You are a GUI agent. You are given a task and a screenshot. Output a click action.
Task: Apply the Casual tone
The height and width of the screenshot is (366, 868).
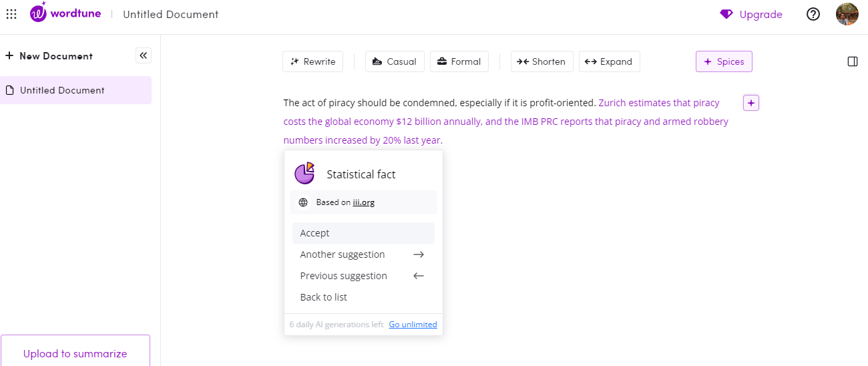(394, 61)
